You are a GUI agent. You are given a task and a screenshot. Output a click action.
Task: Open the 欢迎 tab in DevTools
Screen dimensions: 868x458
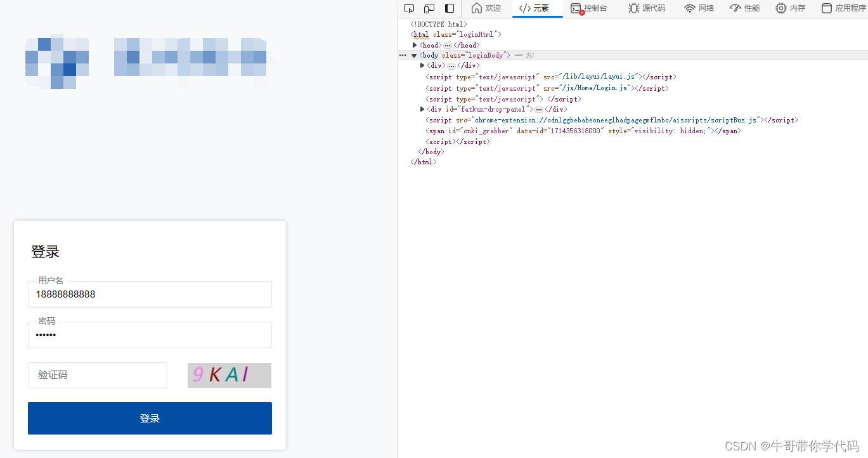click(486, 8)
